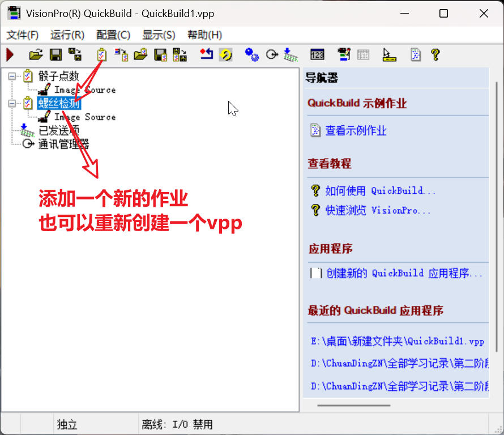Viewport: 504px width, 435px height.
Task: Click the blue gears configuration icon
Action: tap(251, 54)
